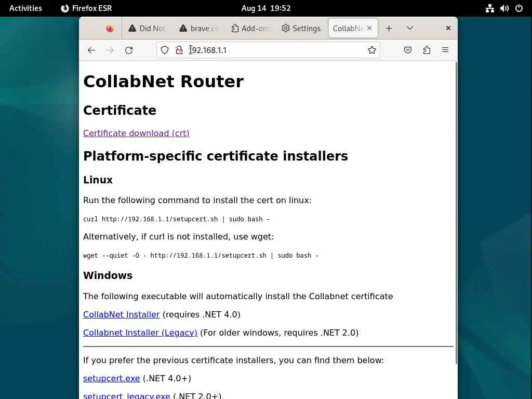
Task: Expand the list all tabs chevron
Action: tap(410, 28)
